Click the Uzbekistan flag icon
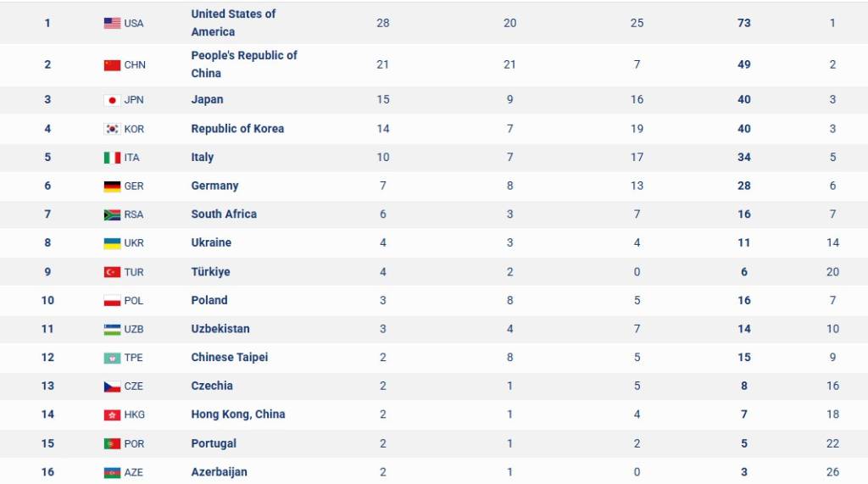The image size is (868, 484). point(112,329)
